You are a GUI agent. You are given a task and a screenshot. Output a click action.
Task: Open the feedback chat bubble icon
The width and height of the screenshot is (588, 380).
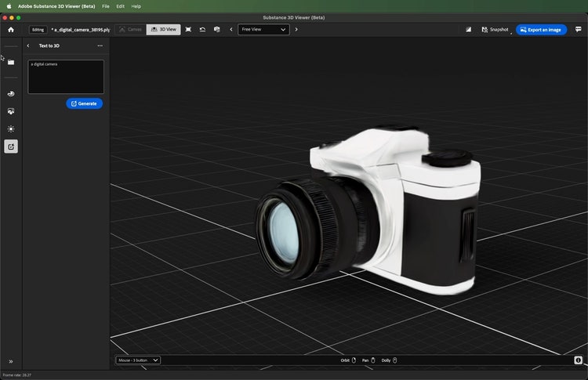tap(579, 29)
